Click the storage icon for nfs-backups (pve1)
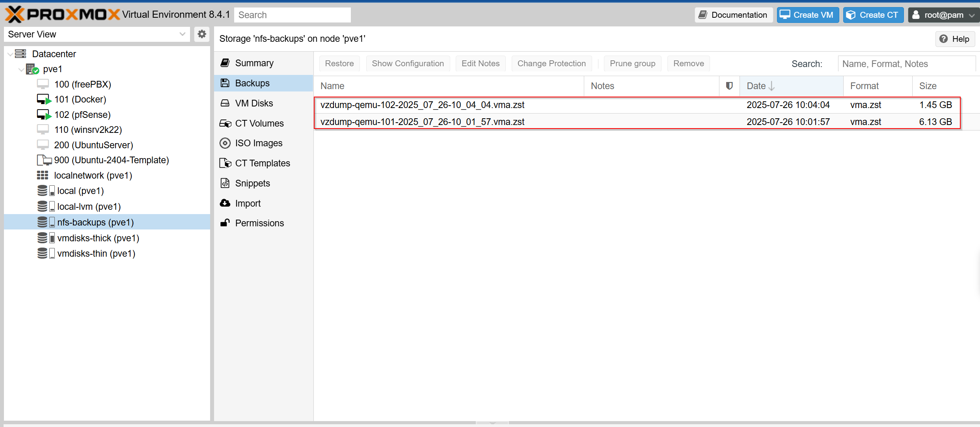Viewport: 980px width, 427px height. (46, 222)
